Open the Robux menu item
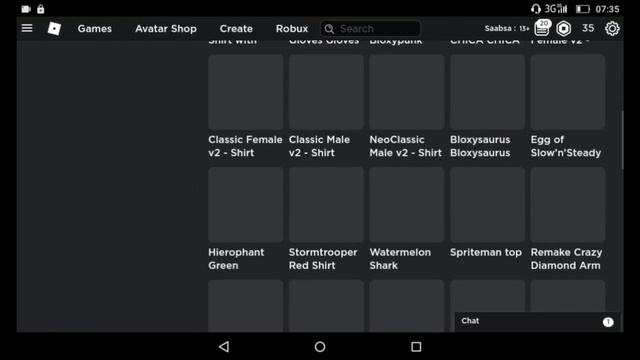This screenshot has height=360, width=640. [x=292, y=29]
